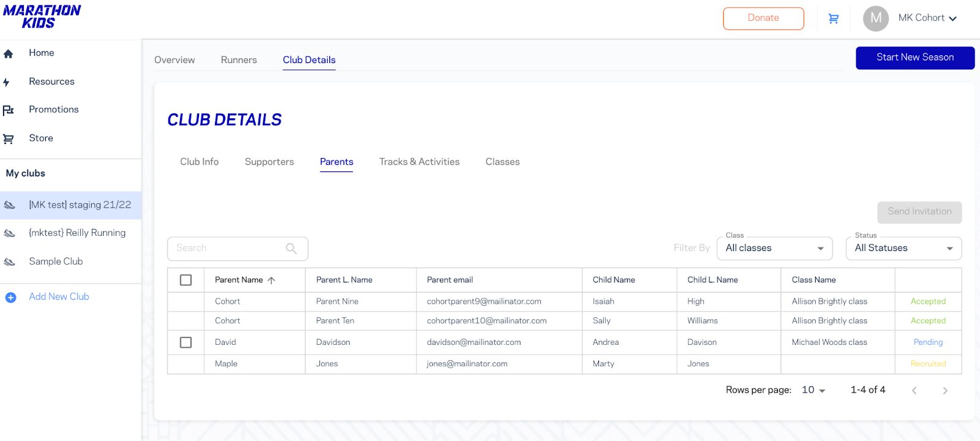Click the Home house icon in sidebar
Screen dimensions: 980x441
9,54
